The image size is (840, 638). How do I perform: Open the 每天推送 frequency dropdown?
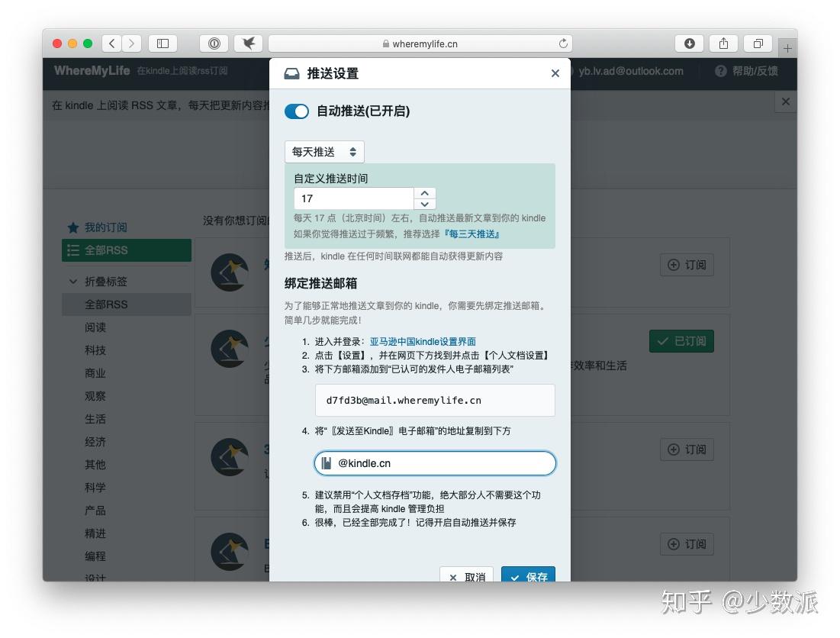click(x=323, y=152)
